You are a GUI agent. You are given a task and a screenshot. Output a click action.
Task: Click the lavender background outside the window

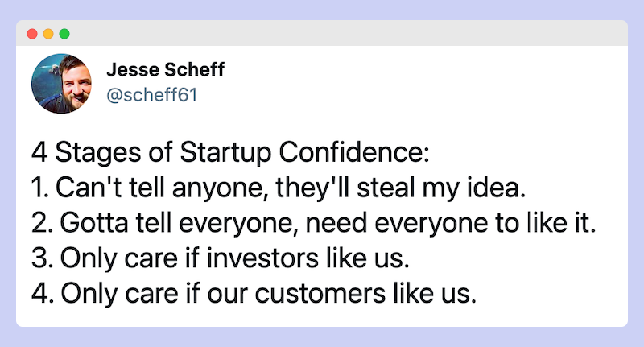click(x=322, y=9)
